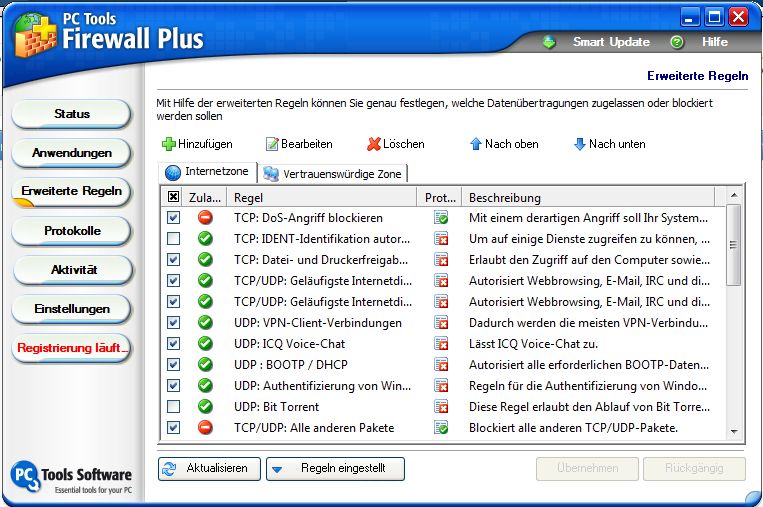Click the PC Tools Software logo
This screenshot has width=763, height=507.
tap(71, 477)
